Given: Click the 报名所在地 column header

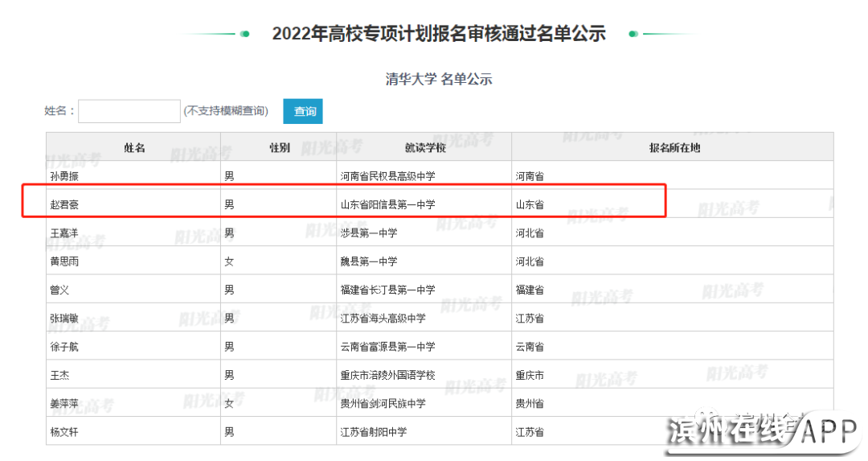Looking at the screenshot, I should click(674, 148).
